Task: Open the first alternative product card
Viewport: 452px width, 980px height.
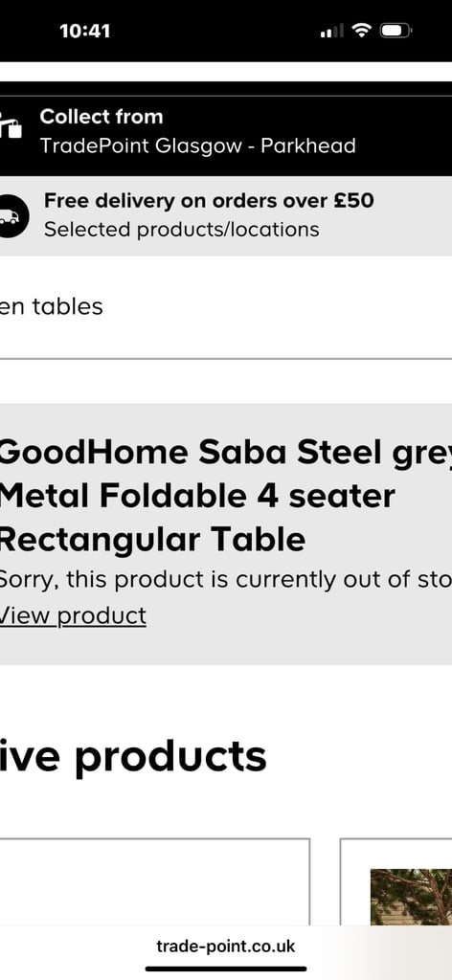Action: pyautogui.click(x=154, y=881)
